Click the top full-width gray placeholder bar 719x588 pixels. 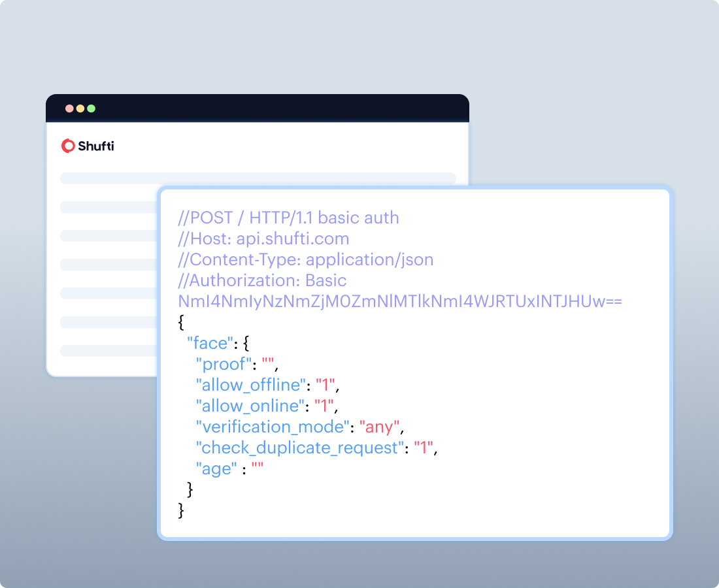coord(258,178)
